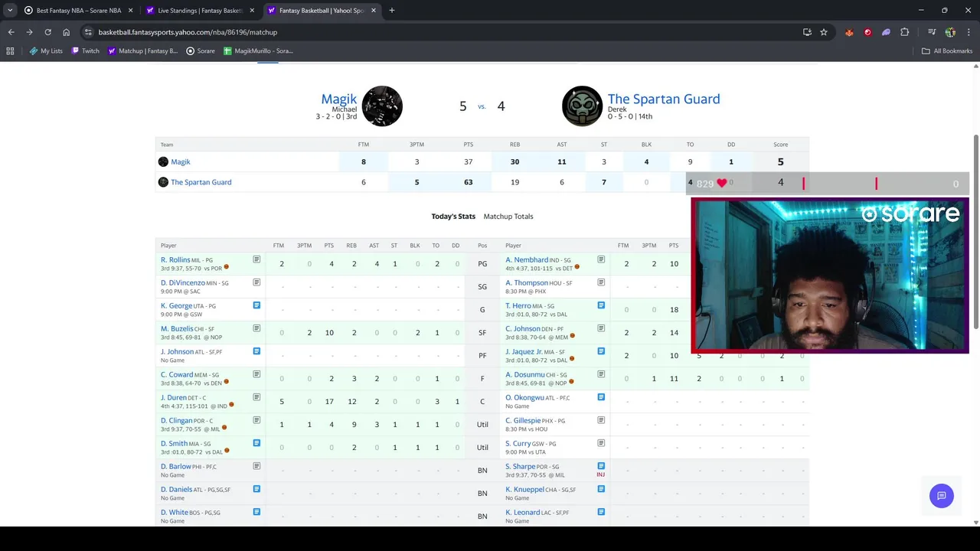Open A. Dosunmu player profile

pos(524,375)
